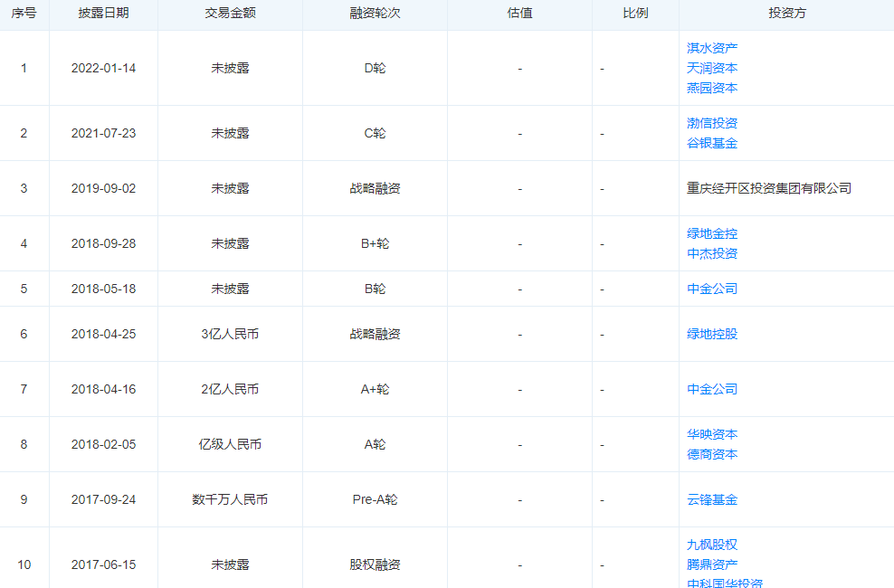Open 中金公司 in the B轮 row

point(711,289)
